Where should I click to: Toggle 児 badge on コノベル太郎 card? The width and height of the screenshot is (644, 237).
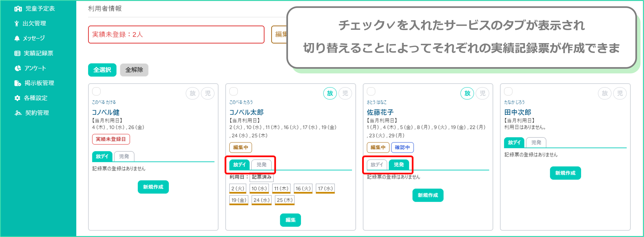click(345, 93)
